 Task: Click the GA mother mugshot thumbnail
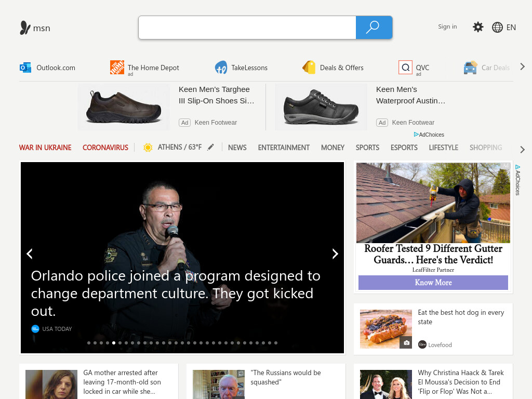(51, 384)
